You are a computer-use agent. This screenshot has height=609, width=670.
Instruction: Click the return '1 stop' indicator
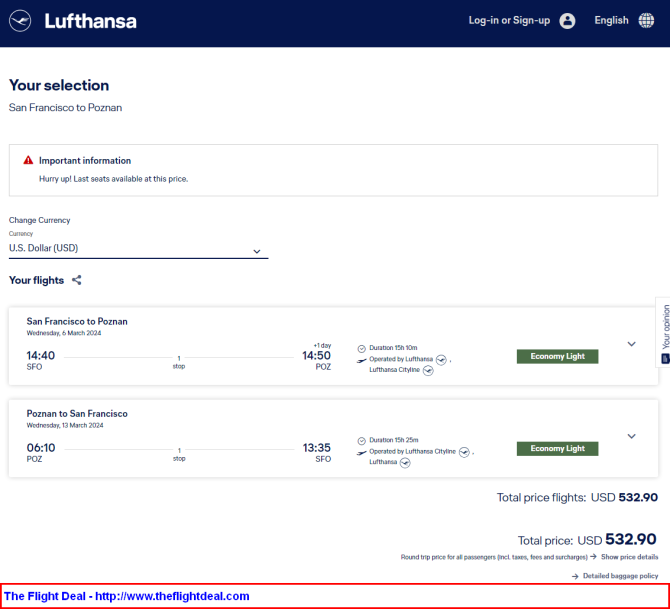(179, 454)
